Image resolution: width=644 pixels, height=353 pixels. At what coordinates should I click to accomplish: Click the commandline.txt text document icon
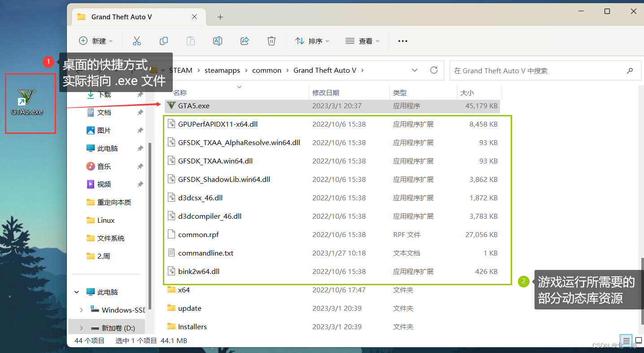171,253
